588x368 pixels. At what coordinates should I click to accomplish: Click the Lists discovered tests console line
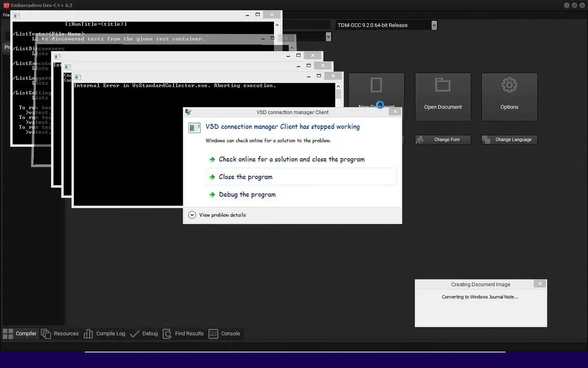point(118,39)
